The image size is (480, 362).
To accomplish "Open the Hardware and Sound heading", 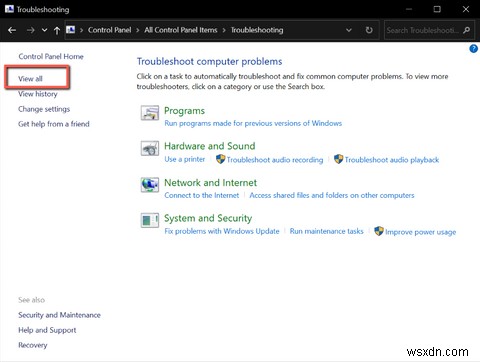I will [210, 146].
